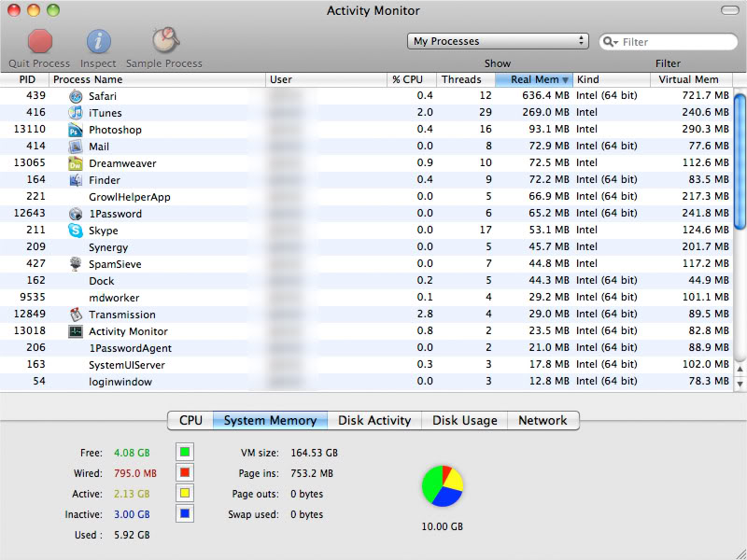The height and width of the screenshot is (560, 747).
Task: Select the SystemUIServer process row
Action: [x=366, y=365]
